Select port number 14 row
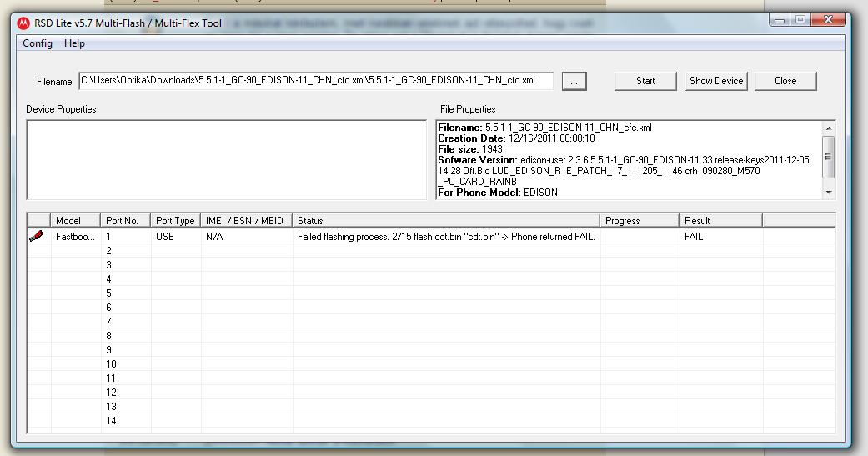The width and height of the screenshot is (868, 456). (431, 421)
